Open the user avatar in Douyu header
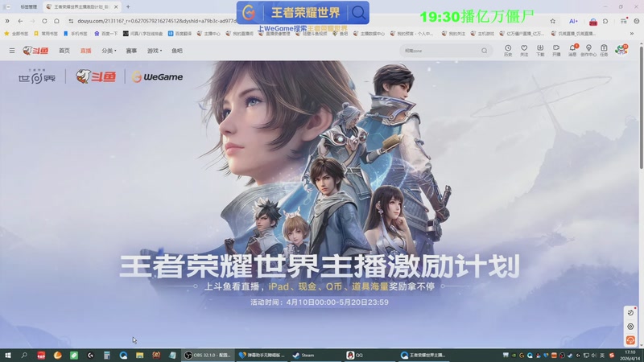This screenshot has width=644, height=362. 621,50
